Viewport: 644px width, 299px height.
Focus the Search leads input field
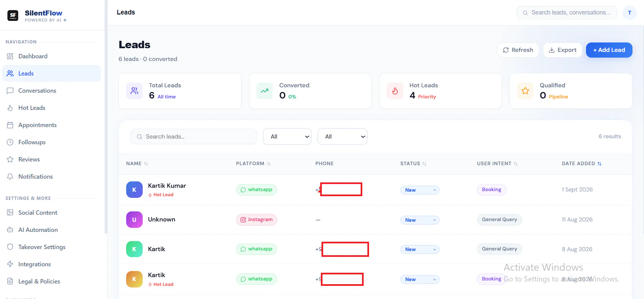pyautogui.click(x=194, y=137)
